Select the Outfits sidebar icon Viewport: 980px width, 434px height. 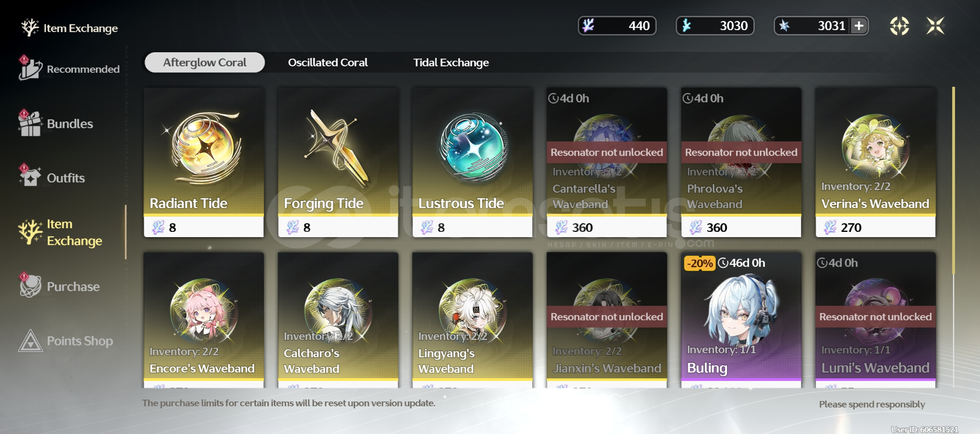tap(30, 177)
